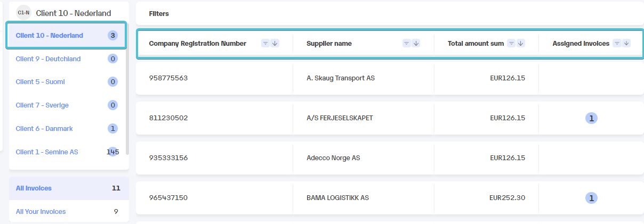Open filter icon for Supplier name column

point(407,44)
